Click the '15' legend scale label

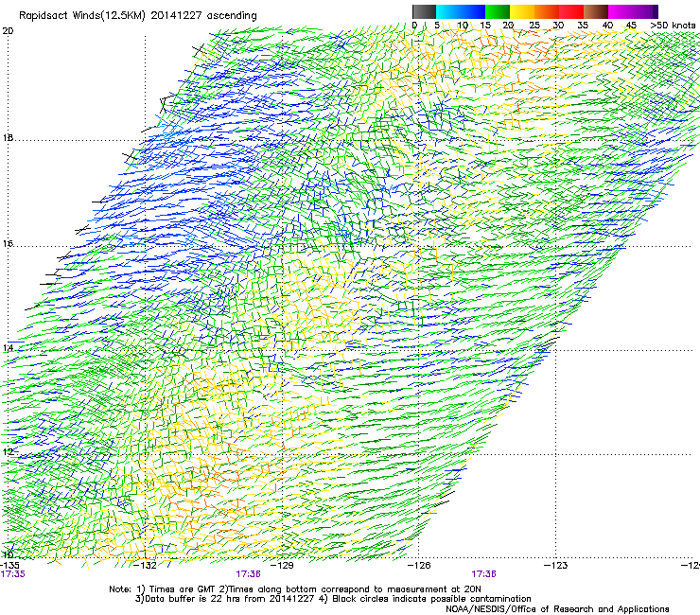pos(485,26)
